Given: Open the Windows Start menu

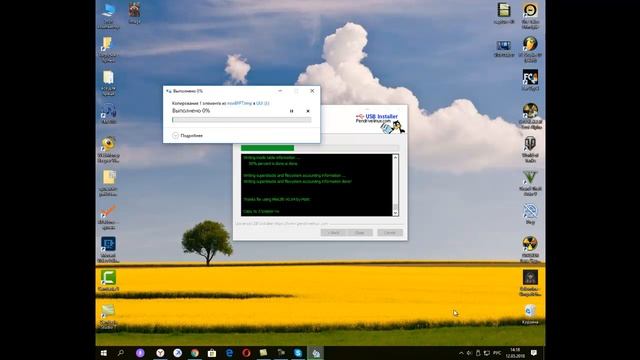Looking at the screenshot, I should tap(104, 353).
